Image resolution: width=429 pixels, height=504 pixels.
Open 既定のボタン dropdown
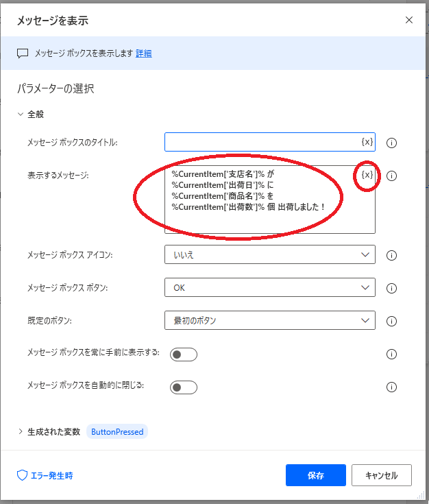tap(269, 320)
